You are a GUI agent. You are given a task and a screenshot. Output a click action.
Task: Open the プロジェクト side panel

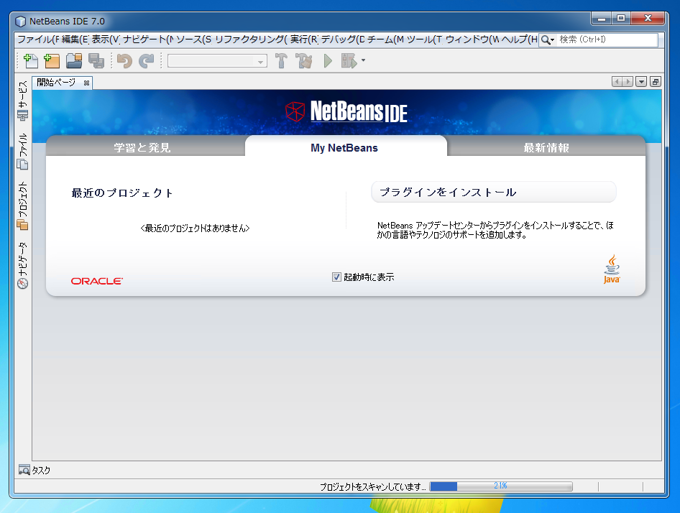pyautogui.click(x=23, y=206)
